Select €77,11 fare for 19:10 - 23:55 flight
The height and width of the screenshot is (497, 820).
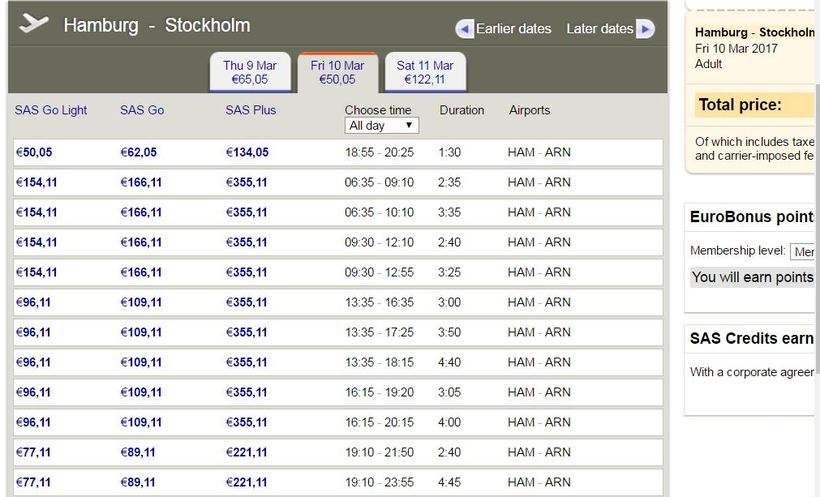(34, 483)
